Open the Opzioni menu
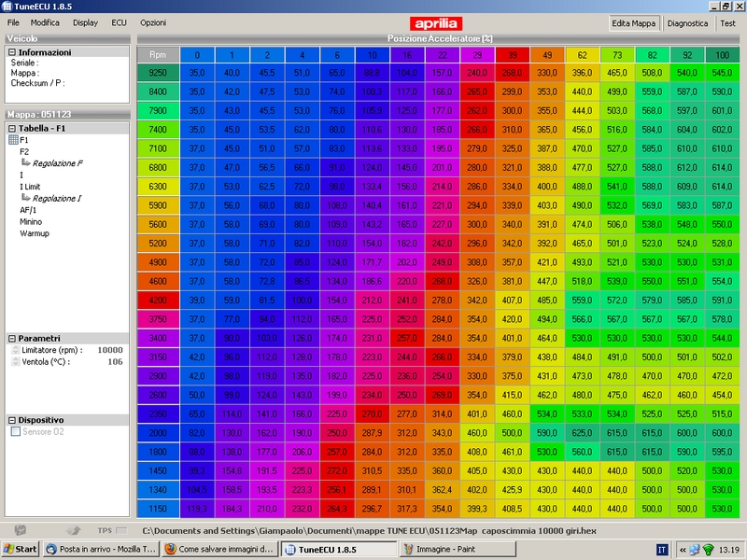This screenshot has height=560, width=747. 153,22
